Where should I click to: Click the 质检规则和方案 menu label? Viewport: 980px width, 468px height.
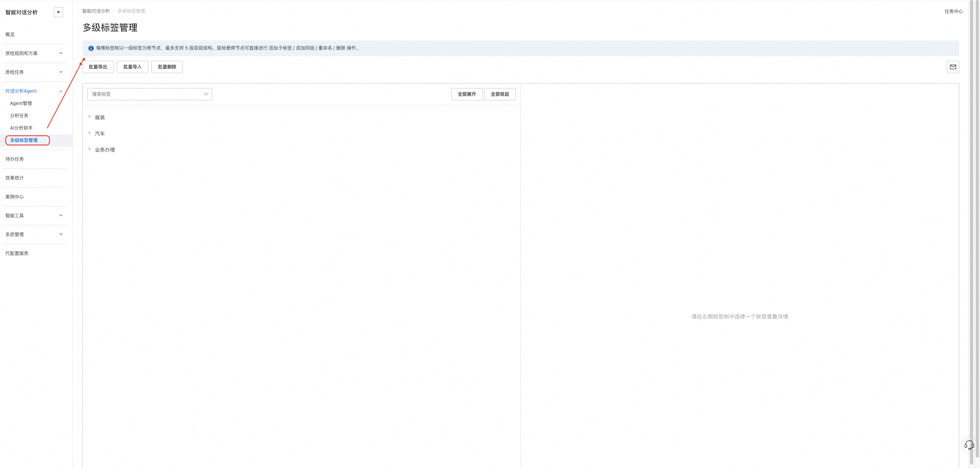[22, 53]
